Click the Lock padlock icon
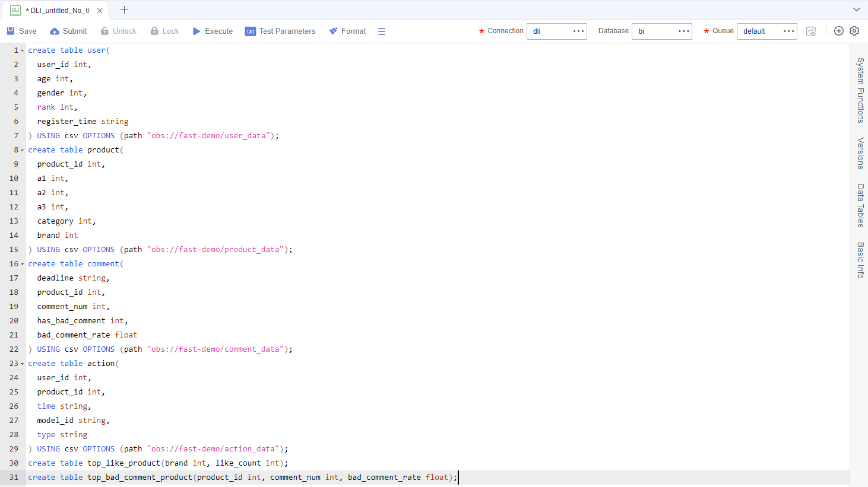Screen dimensions: 868x487 click(154, 31)
